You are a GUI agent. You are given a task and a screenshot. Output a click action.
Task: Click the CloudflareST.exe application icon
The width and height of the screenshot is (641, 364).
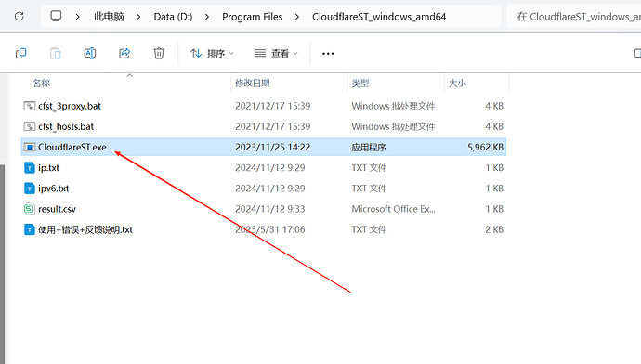pos(30,147)
